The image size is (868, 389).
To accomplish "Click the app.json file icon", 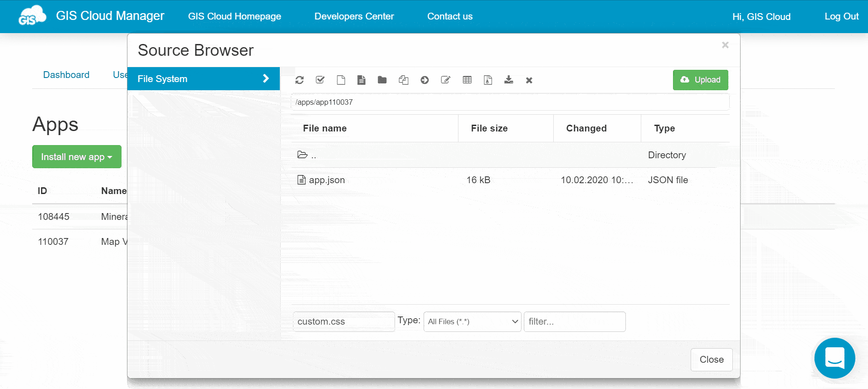I will 302,180.
